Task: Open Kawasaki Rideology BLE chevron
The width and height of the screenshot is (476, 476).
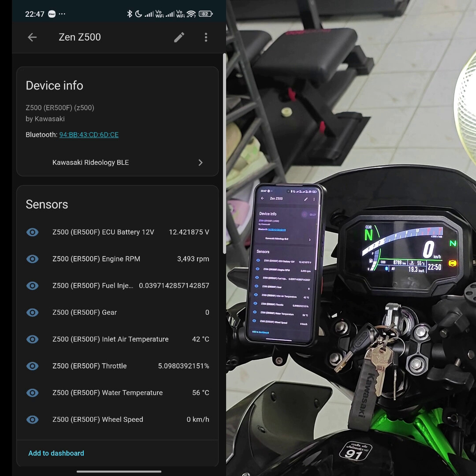Action: point(201,163)
